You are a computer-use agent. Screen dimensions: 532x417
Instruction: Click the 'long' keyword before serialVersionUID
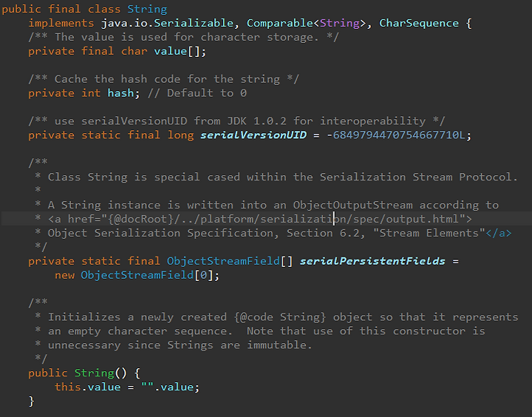pos(180,135)
